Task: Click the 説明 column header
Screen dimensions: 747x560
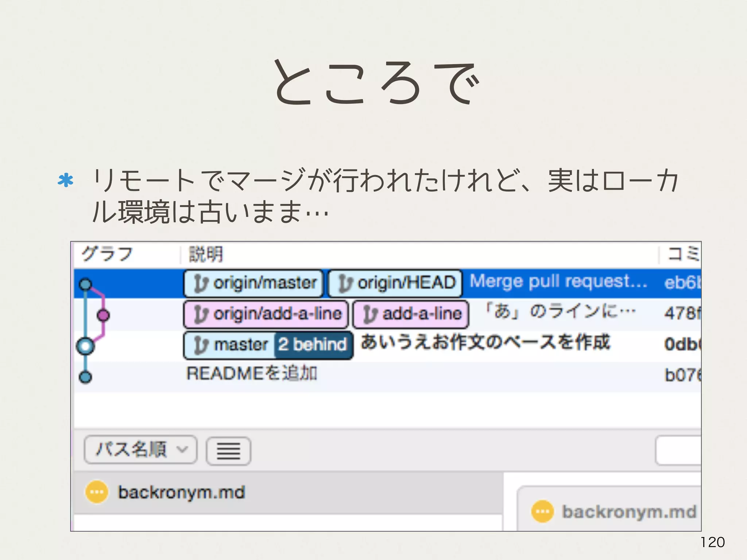Action: [x=206, y=254]
